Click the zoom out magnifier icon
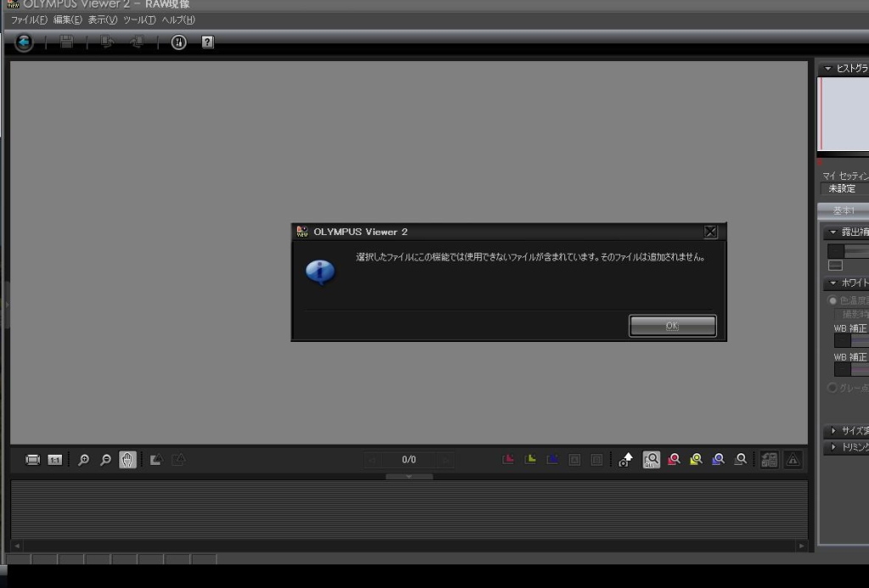Viewport: 869px width, 588px height. click(x=105, y=460)
